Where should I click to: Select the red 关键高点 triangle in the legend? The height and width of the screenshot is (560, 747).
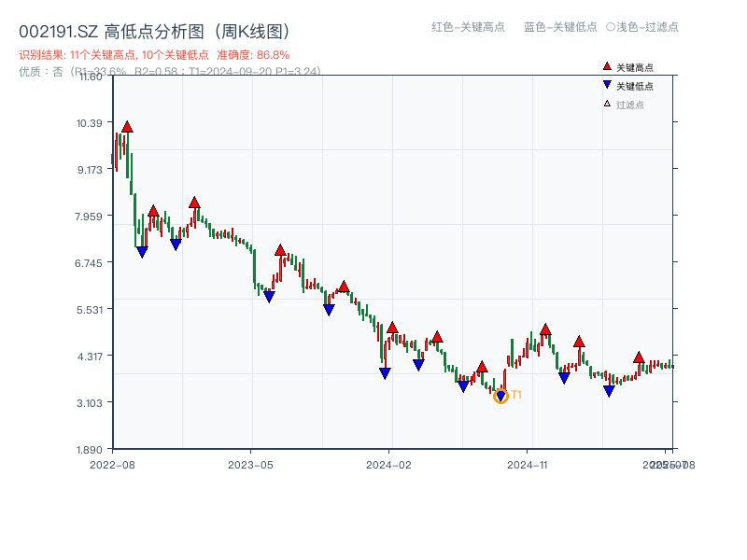tap(605, 65)
